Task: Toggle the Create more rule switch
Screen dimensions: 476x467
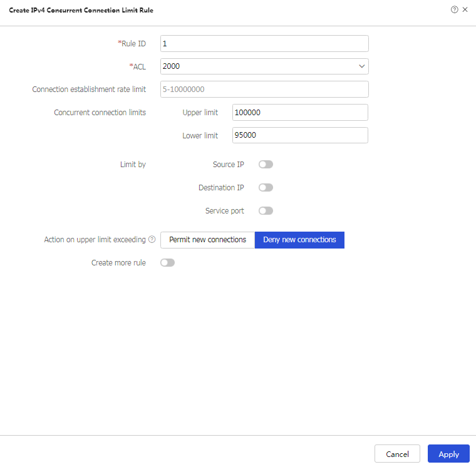Action: coord(167,262)
